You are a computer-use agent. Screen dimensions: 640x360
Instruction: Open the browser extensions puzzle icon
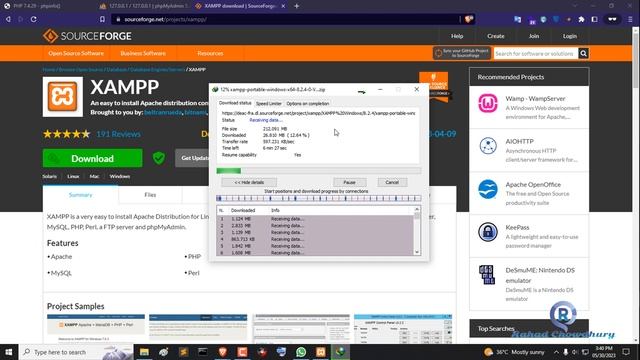582,19
